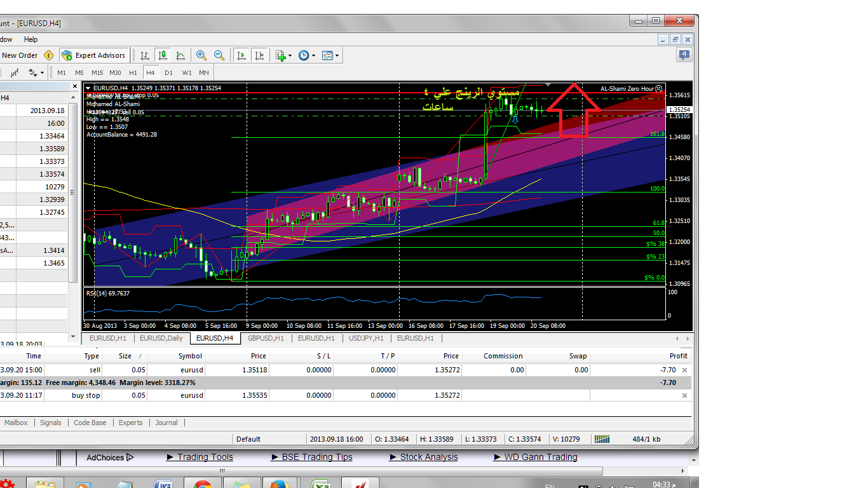Select the H1 timeframe
The image size is (868, 488).
[133, 72]
